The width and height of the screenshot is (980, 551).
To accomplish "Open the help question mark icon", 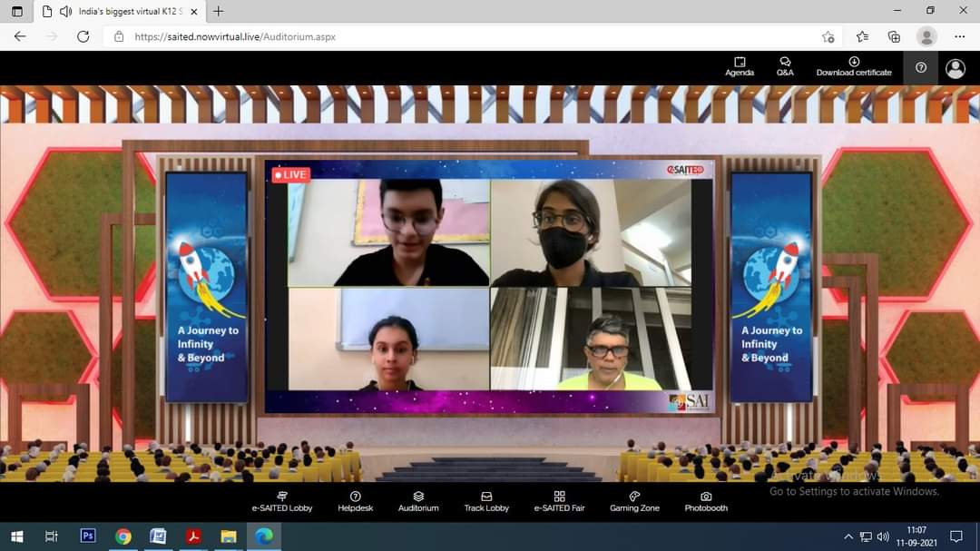I will point(921,67).
